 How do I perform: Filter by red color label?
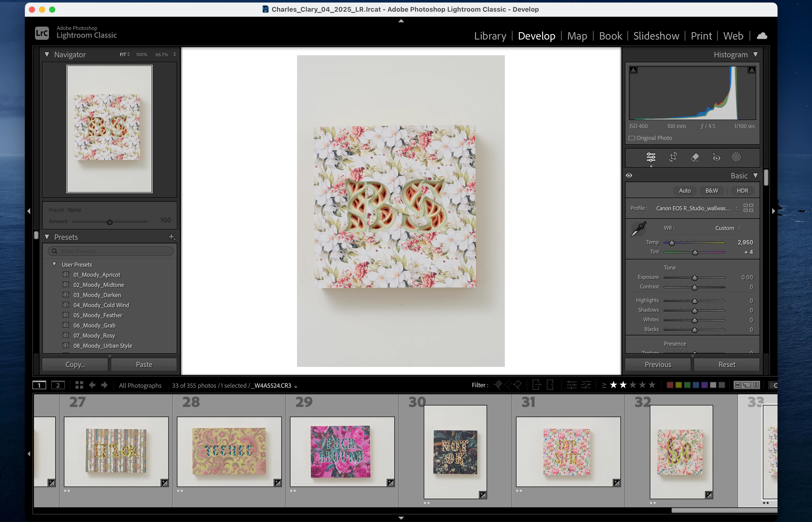point(670,385)
